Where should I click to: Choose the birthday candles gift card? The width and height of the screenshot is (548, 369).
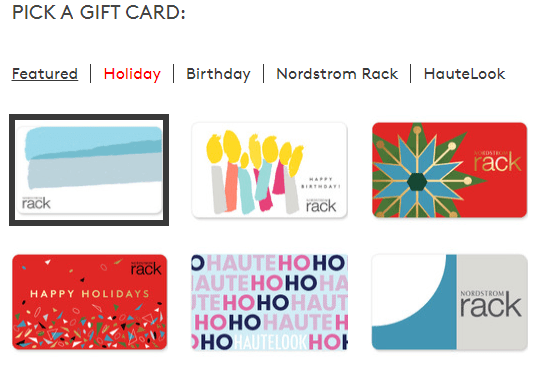(269, 170)
